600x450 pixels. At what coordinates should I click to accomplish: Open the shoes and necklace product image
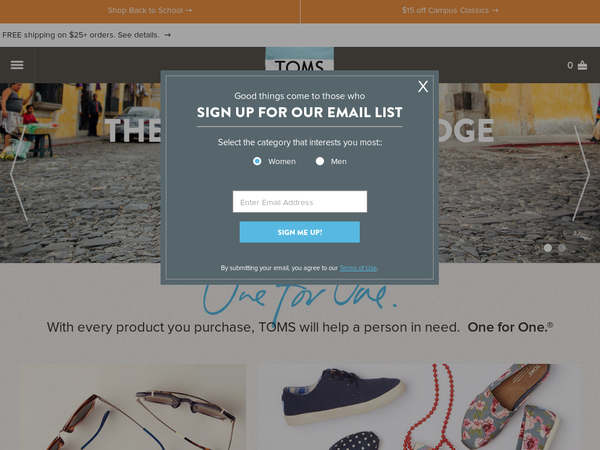pos(419,407)
